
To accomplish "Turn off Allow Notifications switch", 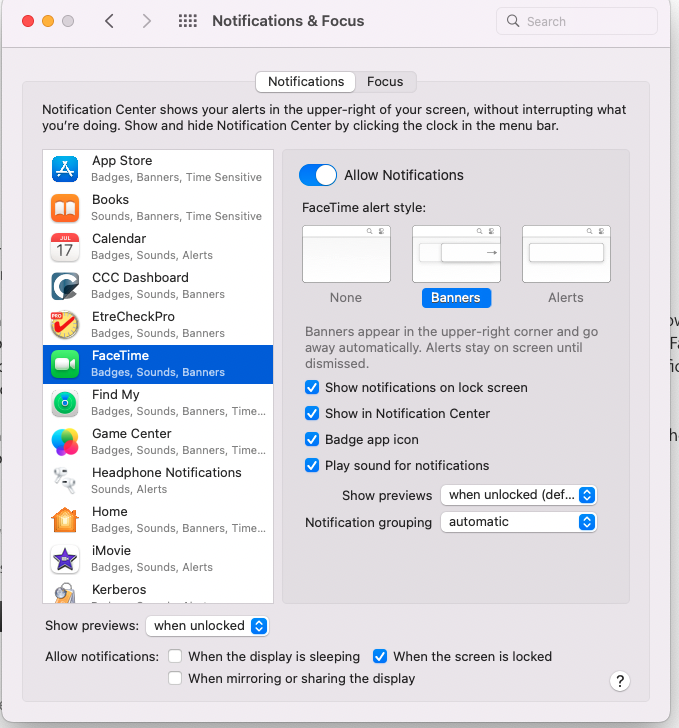I will (x=318, y=175).
